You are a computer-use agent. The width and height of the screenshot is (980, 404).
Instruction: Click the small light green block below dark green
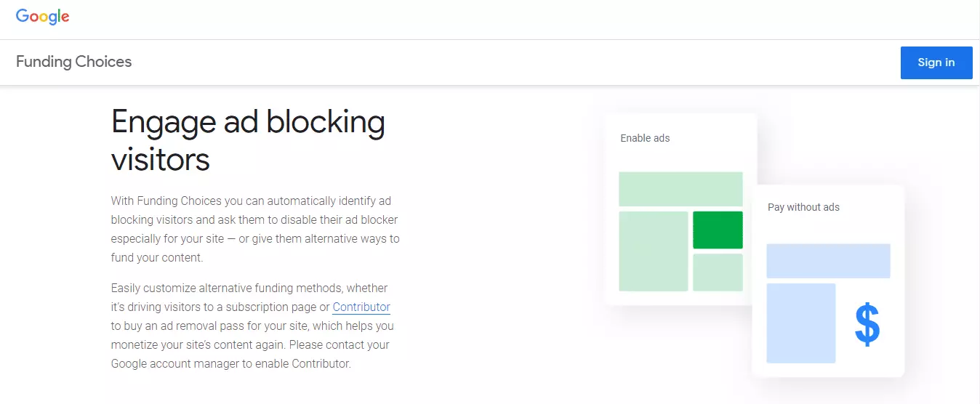coord(718,272)
